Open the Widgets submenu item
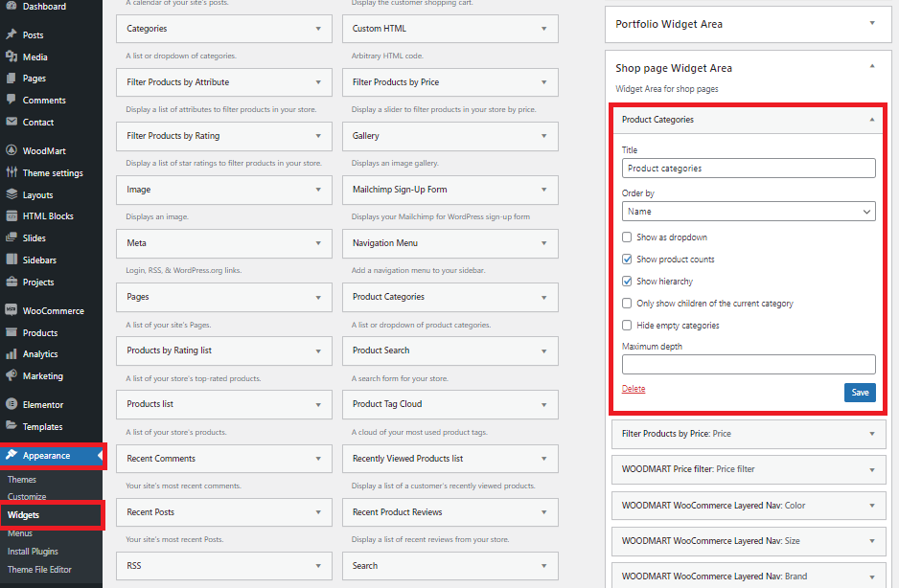The image size is (899, 588). pos(24,515)
